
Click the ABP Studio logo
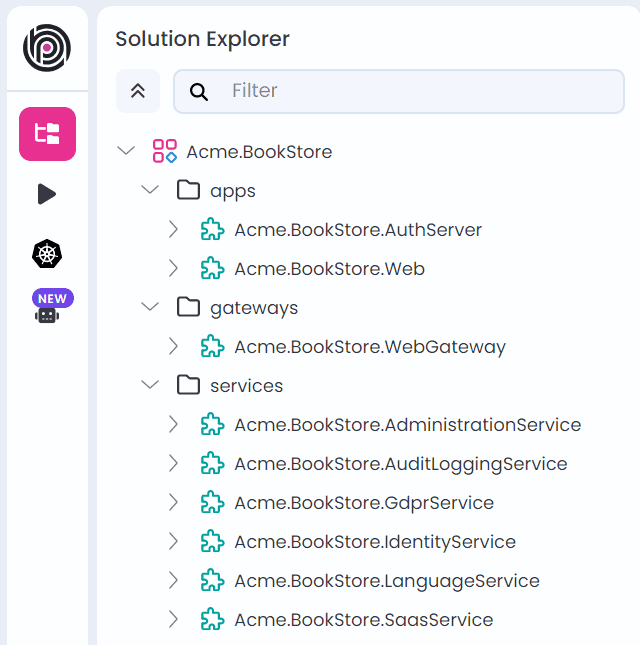tap(47, 47)
